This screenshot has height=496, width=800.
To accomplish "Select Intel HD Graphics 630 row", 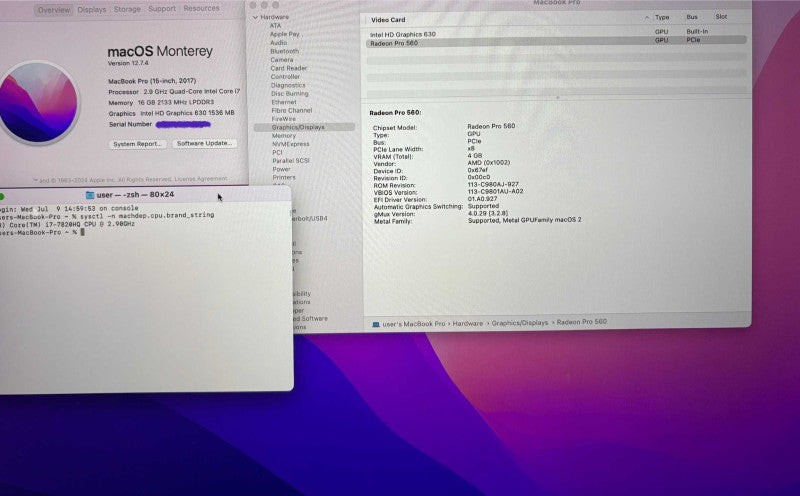I will coord(556,34).
